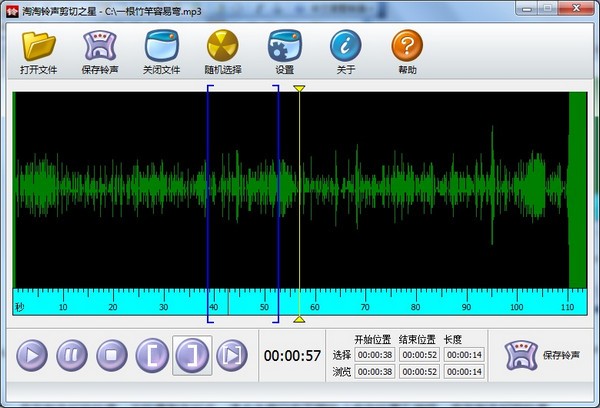Pause the audio playback
The width and height of the screenshot is (600, 408).
[71, 355]
